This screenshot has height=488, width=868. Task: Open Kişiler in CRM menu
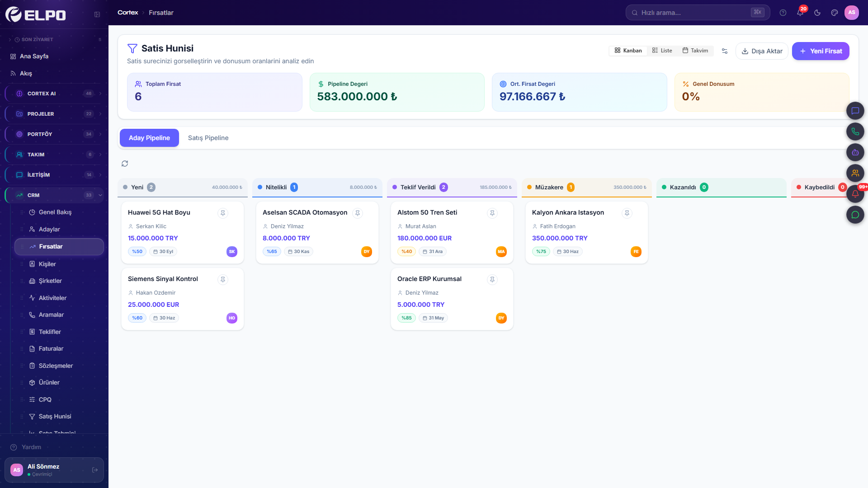59,264
